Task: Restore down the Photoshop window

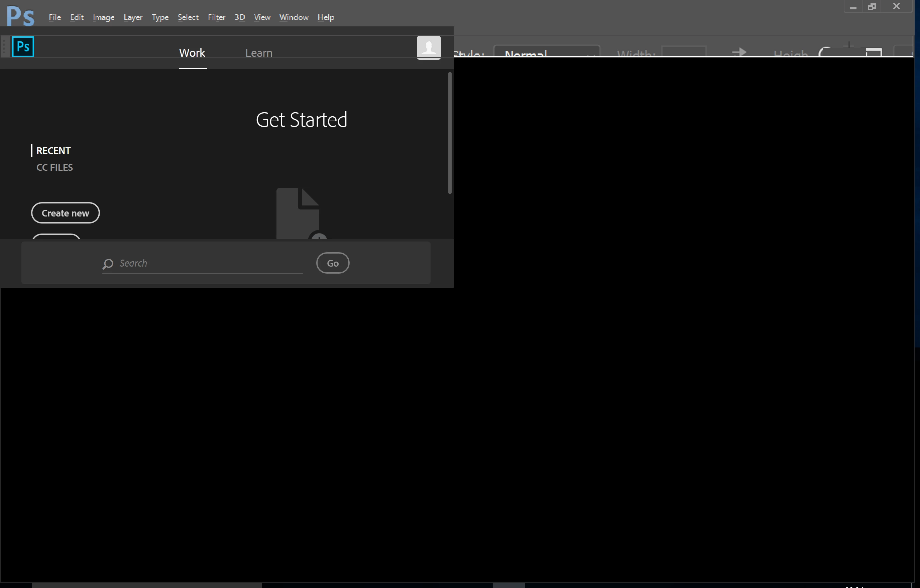Action: [872, 6]
